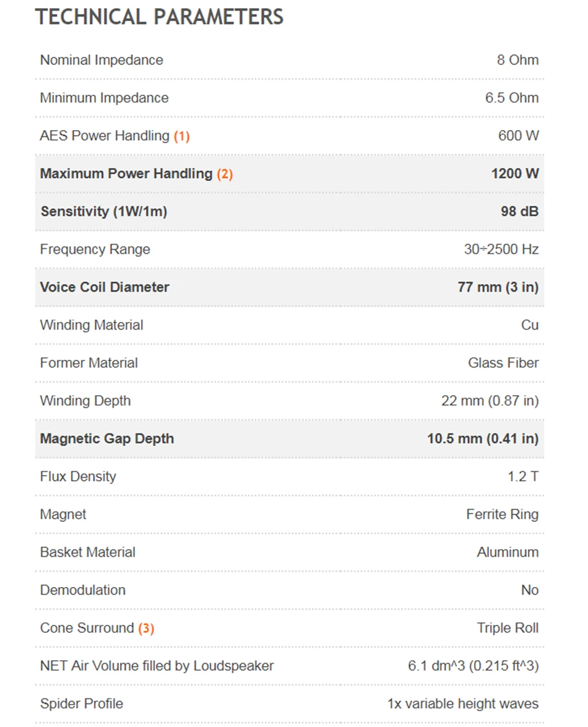The height and width of the screenshot is (727, 588).
Task: Click the Spider Profile label
Action: tap(82, 704)
